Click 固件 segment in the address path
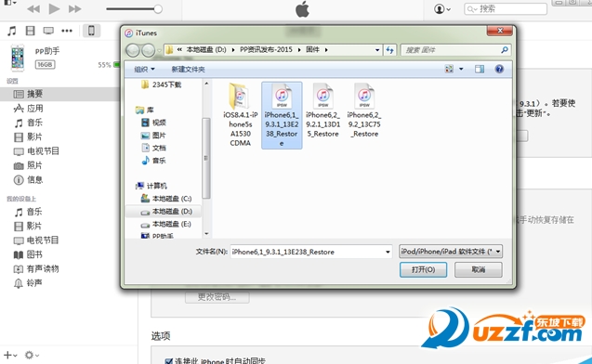Screen dimensions: 592x364 [312, 50]
